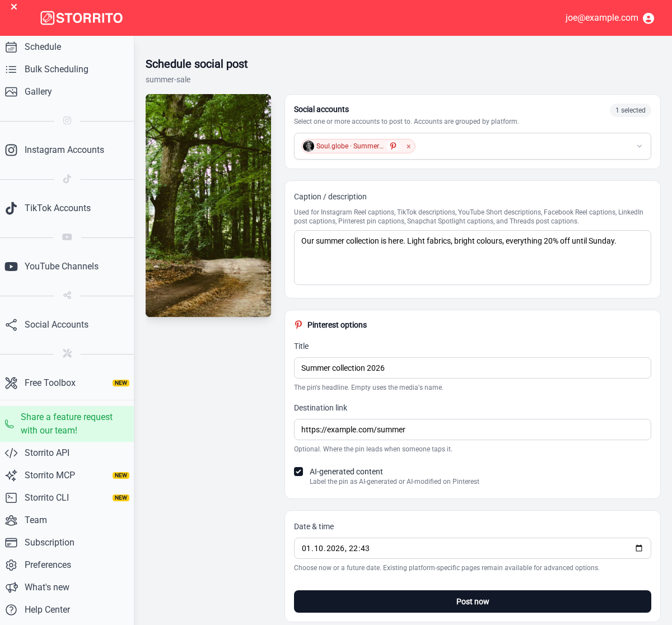
Task: Uncheck the AI-generated content checkbox
Action: [x=298, y=472]
